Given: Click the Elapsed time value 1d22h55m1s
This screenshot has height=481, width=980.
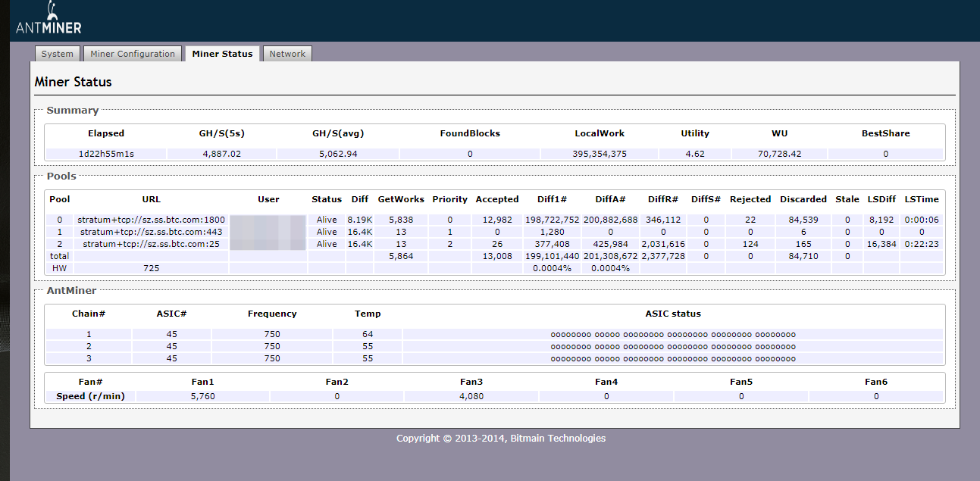Looking at the screenshot, I should click(106, 154).
